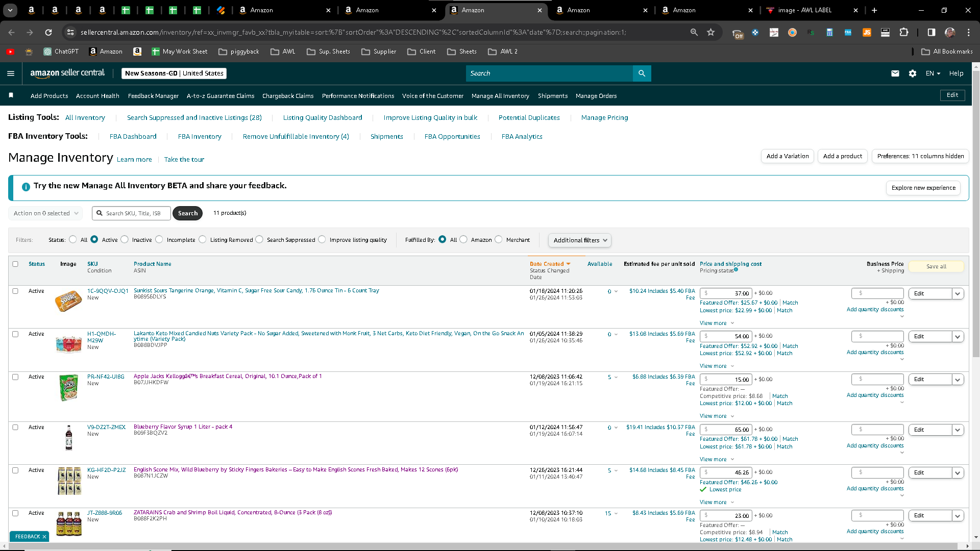Open the browser extensions puzzle icon
The height and width of the screenshot is (551, 980).
click(x=904, y=32)
